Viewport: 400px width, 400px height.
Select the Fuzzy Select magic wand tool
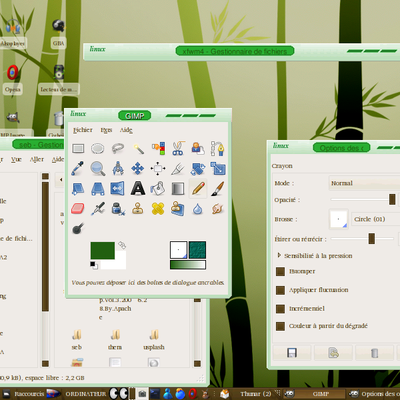tap(138, 148)
